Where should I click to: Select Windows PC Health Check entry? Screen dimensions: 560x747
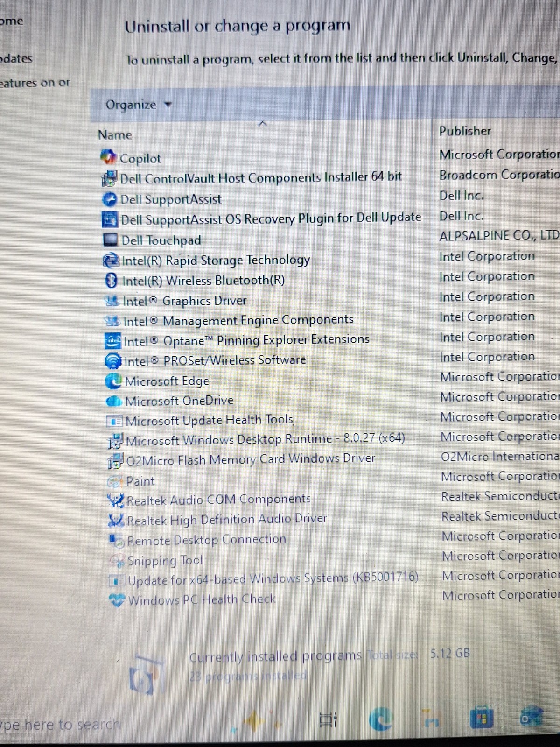click(202, 600)
